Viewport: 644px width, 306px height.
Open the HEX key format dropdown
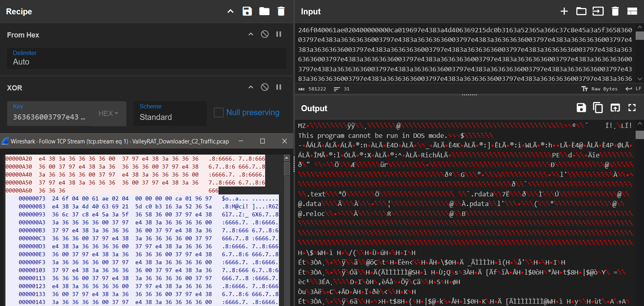pos(108,114)
